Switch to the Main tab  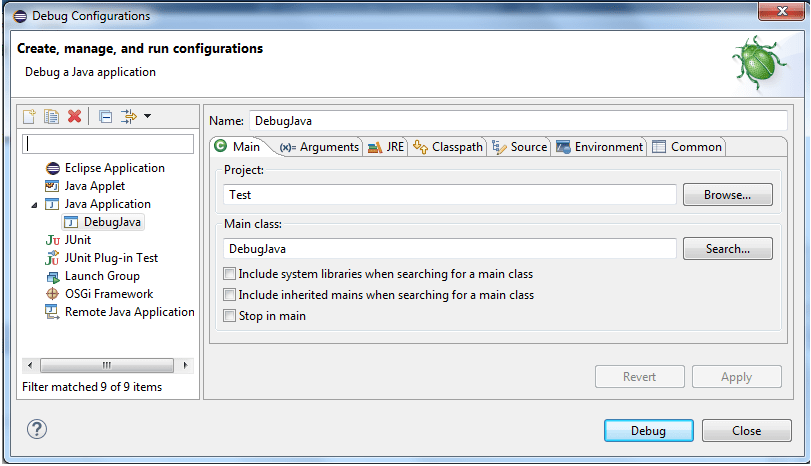(238, 147)
